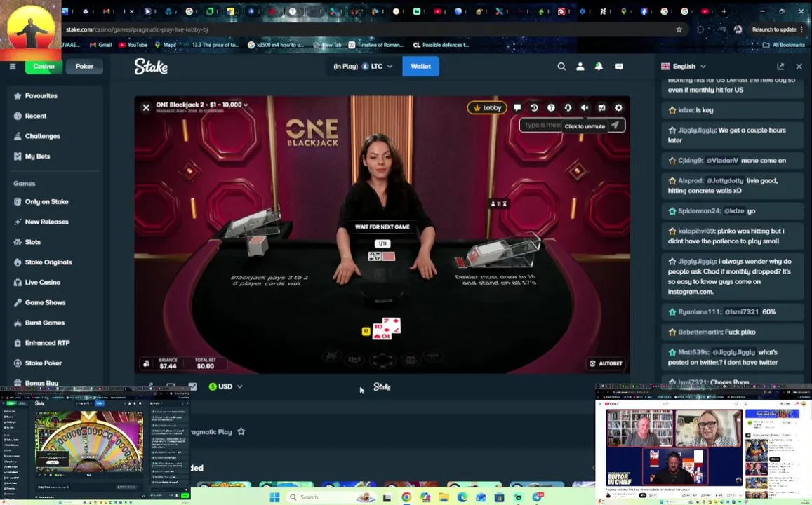The height and width of the screenshot is (505, 812).
Task: Open live stats chart icon below game
Action: [x=192, y=386]
